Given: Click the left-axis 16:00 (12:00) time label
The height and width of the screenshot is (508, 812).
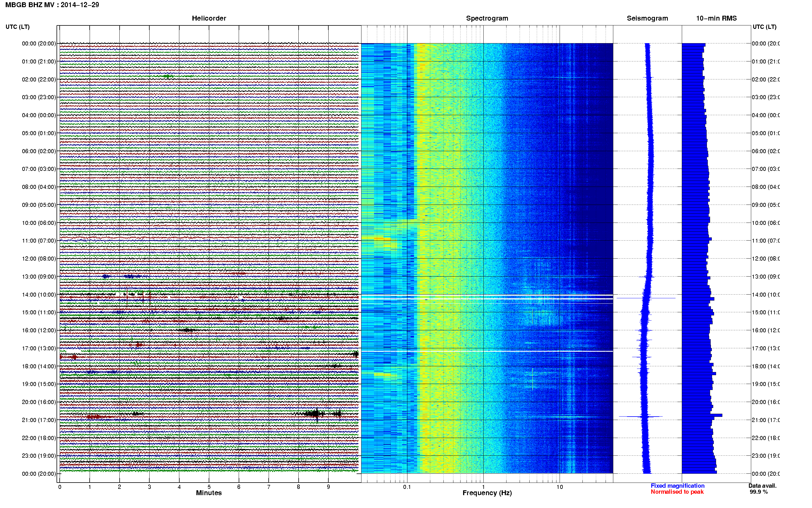Looking at the screenshot, I should (x=39, y=330).
